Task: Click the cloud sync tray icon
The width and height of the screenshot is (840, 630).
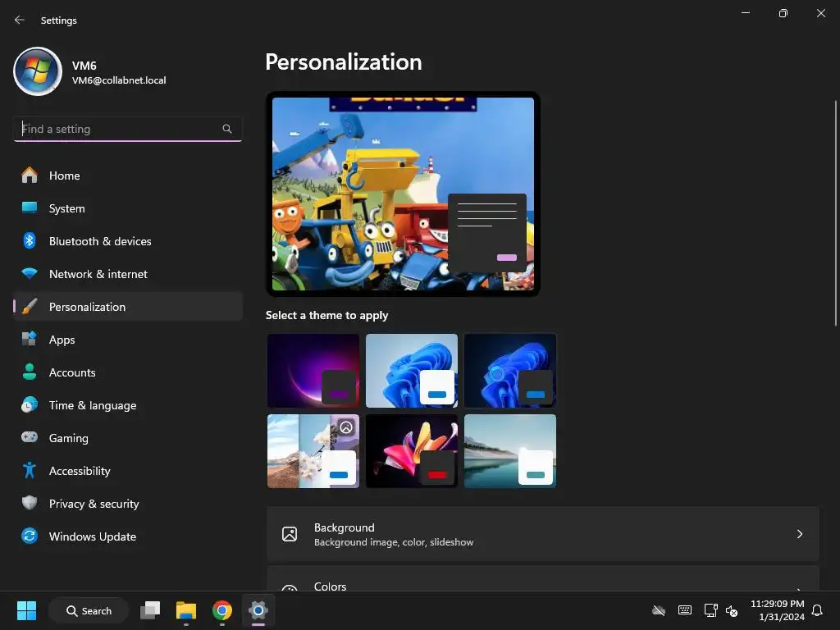Action: [x=659, y=610]
